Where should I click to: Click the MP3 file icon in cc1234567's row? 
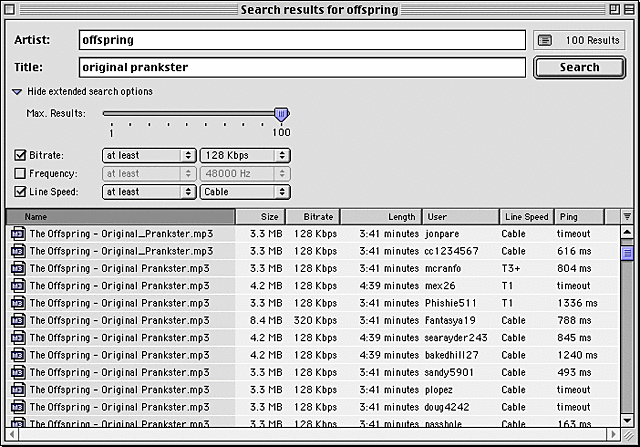(x=18, y=251)
